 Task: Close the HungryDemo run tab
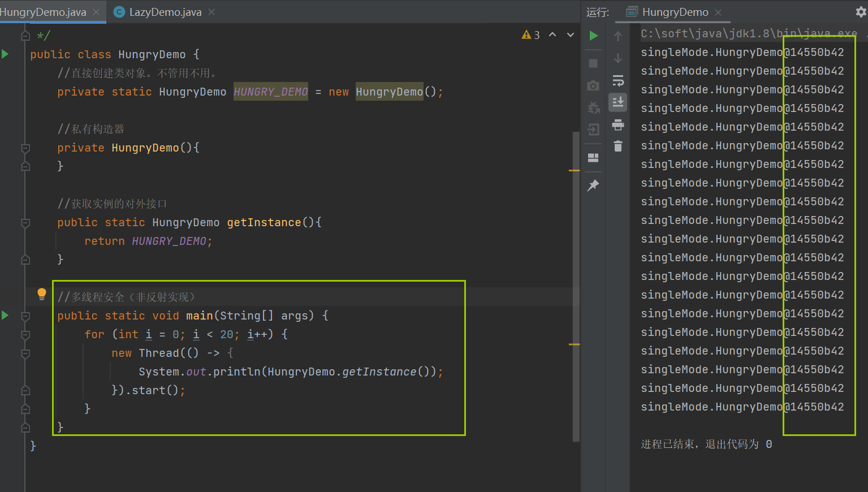click(x=718, y=12)
